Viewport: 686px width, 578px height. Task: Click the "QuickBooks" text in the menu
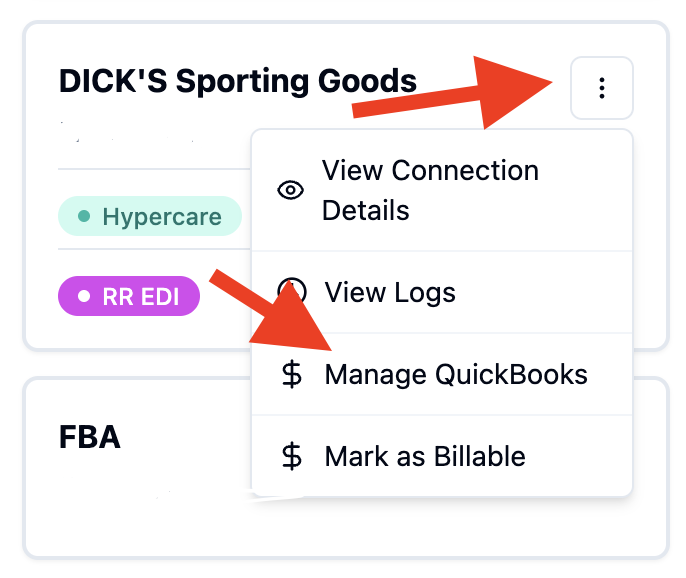tap(511, 375)
